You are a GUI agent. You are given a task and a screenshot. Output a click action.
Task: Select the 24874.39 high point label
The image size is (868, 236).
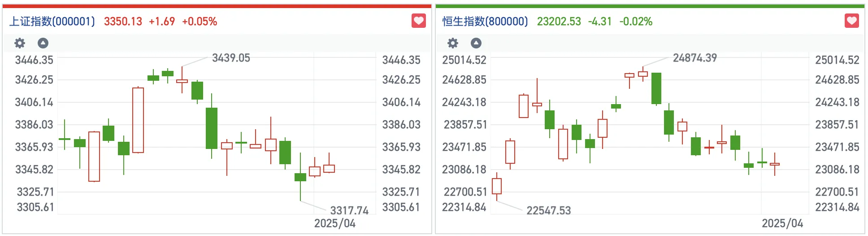[x=694, y=58]
